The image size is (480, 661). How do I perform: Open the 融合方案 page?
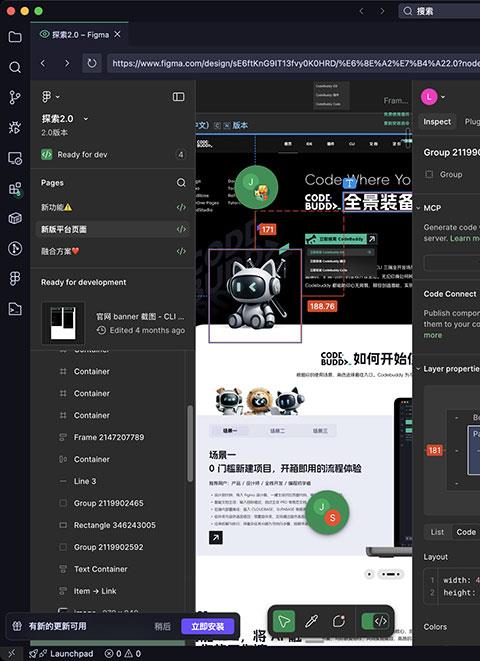coord(114,251)
